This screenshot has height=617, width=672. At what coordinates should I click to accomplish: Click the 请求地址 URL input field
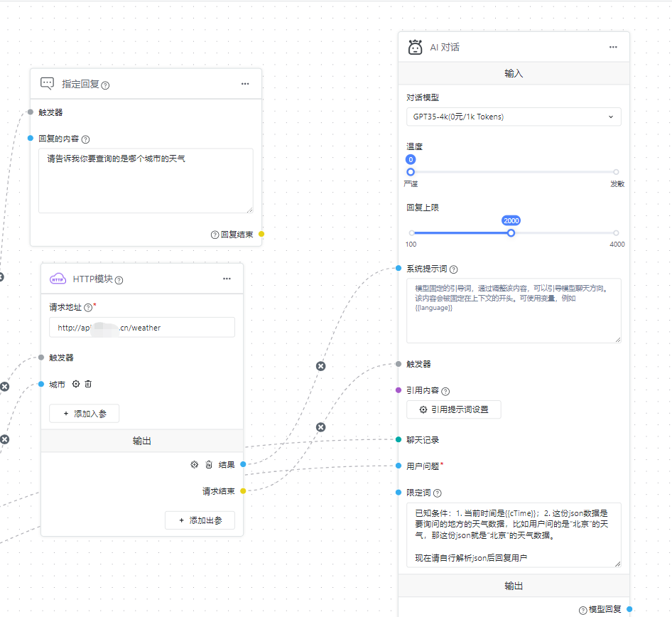(x=142, y=328)
